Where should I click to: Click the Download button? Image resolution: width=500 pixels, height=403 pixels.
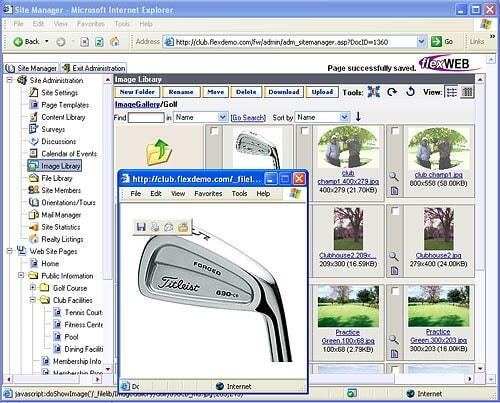[284, 92]
